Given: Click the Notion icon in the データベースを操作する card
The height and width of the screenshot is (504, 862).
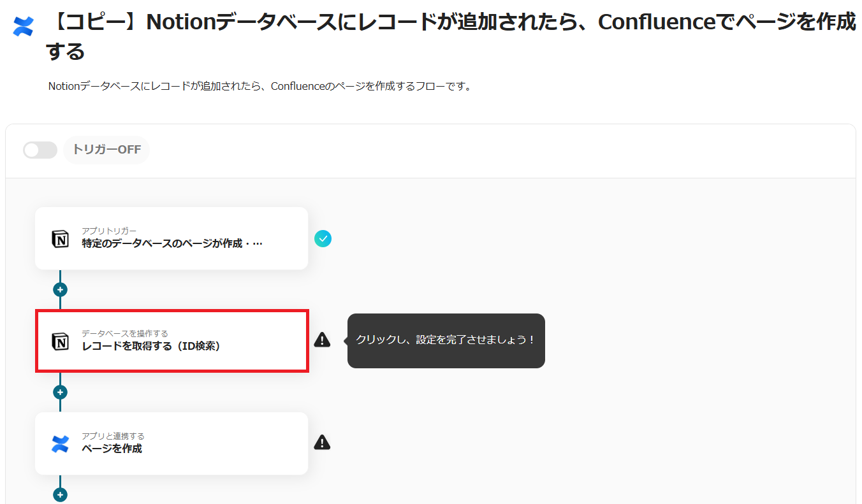Looking at the screenshot, I should point(60,342).
